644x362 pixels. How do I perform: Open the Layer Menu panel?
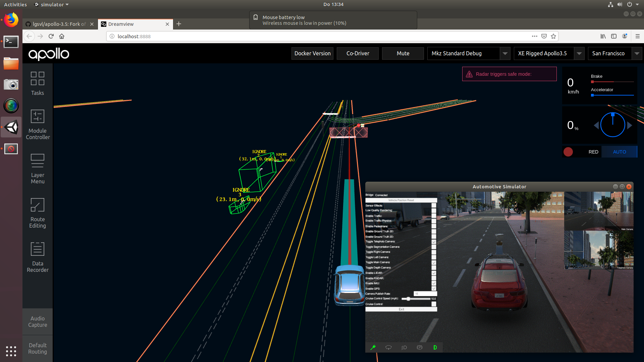pos(38,169)
